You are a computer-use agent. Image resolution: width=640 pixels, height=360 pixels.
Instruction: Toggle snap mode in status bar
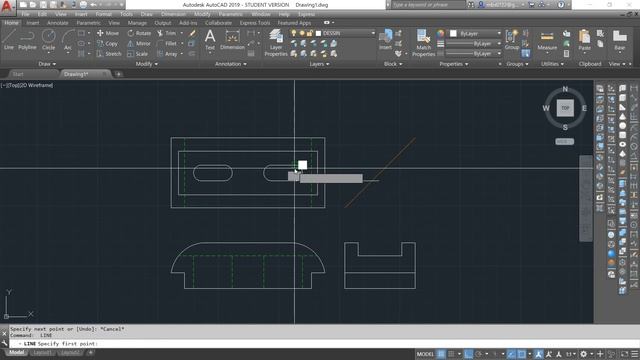click(451, 354)
